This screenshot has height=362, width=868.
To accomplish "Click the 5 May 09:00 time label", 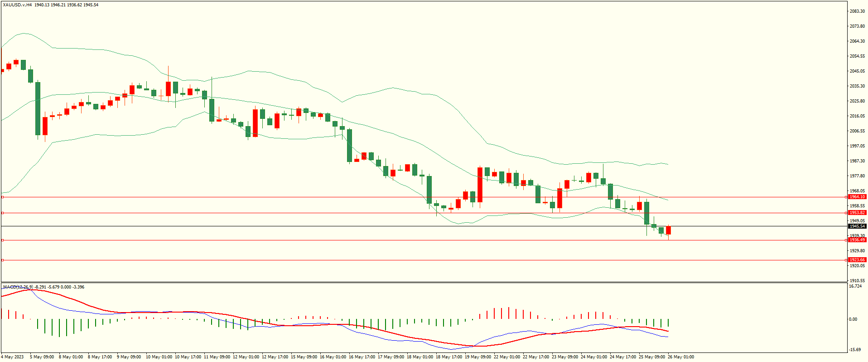I will pos(42,357).
